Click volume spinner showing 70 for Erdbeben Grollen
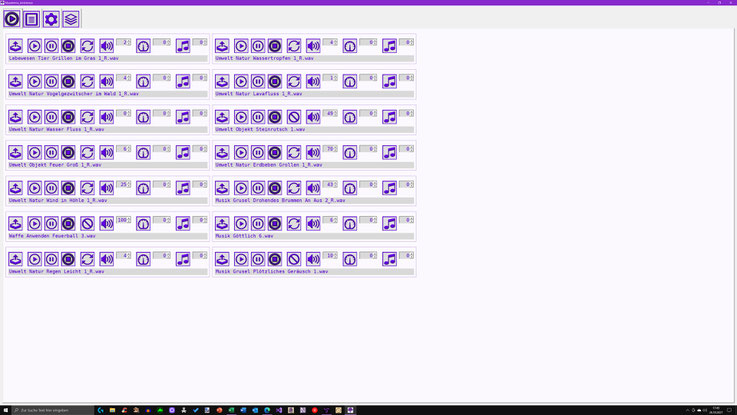The height and width of the screenshot is (415, 737). (x=330, y=149)
